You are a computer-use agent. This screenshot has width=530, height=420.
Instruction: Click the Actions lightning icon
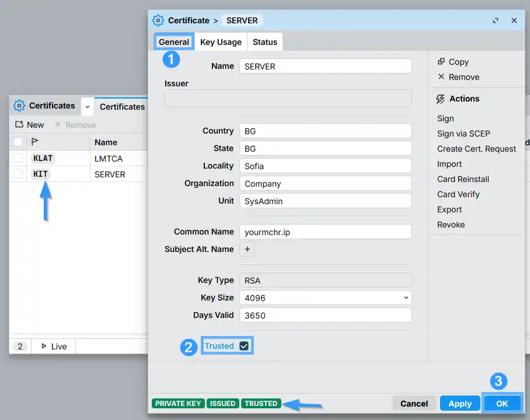440,99
